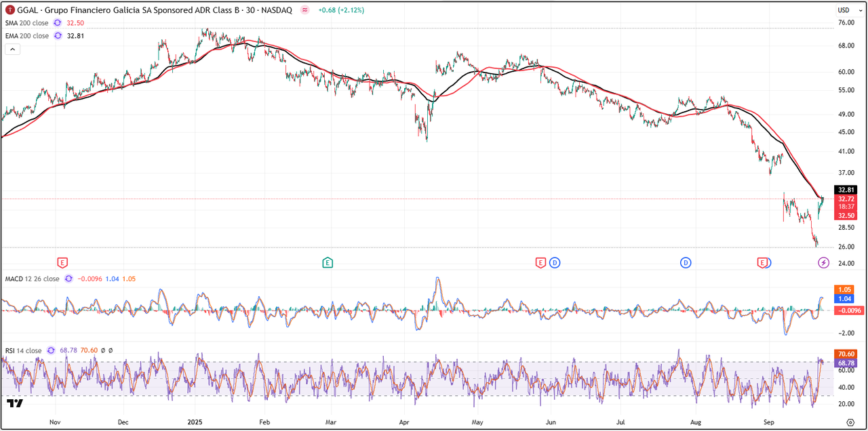Open the GGAL symbol title in the legend
Viewport: 868px width, 431px height.
(x=155, y=10)
